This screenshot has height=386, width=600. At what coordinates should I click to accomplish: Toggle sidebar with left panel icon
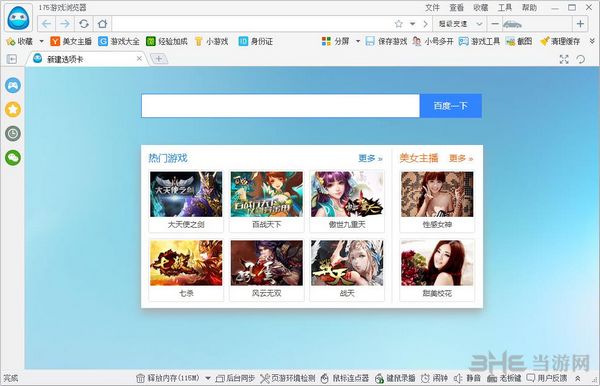pos(12,59)
